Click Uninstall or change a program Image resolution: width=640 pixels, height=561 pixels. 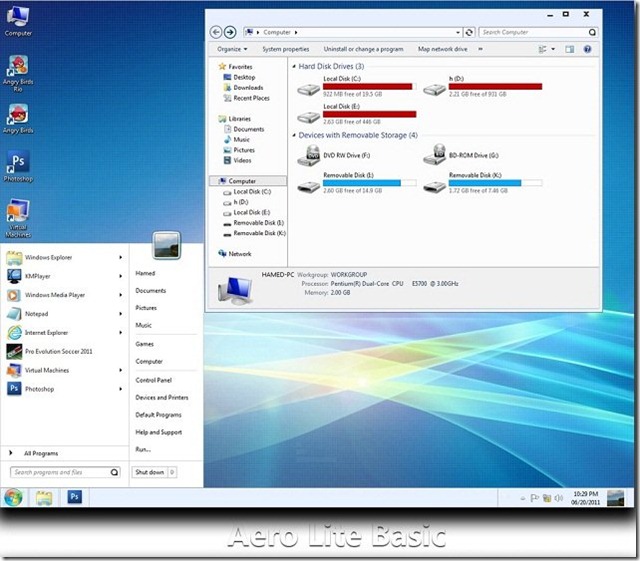(x=363, y=49)
